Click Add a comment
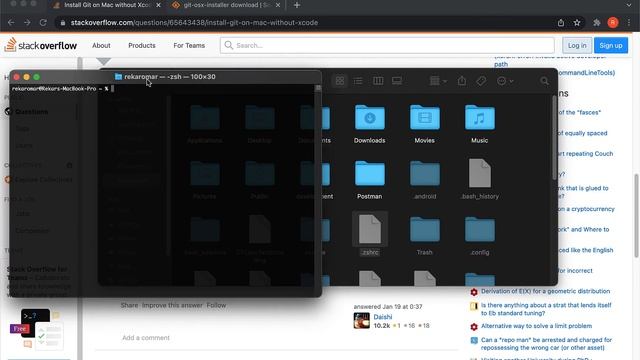The image size is (640, 360). (146, 338)
